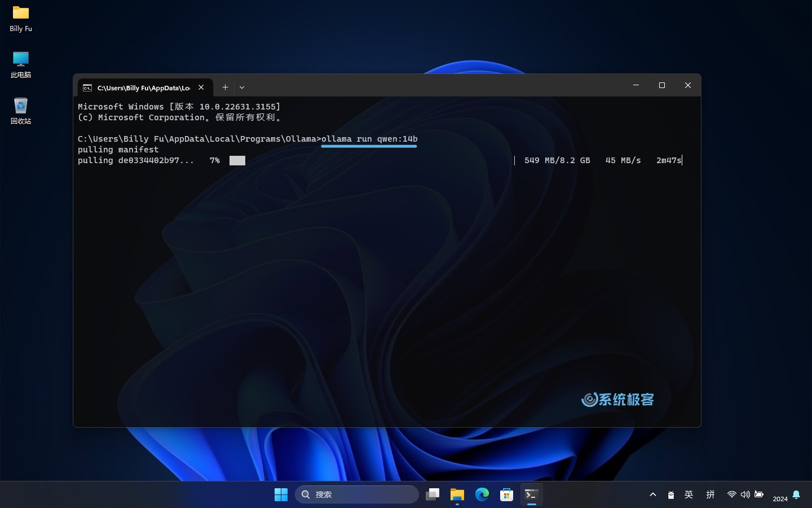
Task: Close the command prompt tab
Action: 201,87
